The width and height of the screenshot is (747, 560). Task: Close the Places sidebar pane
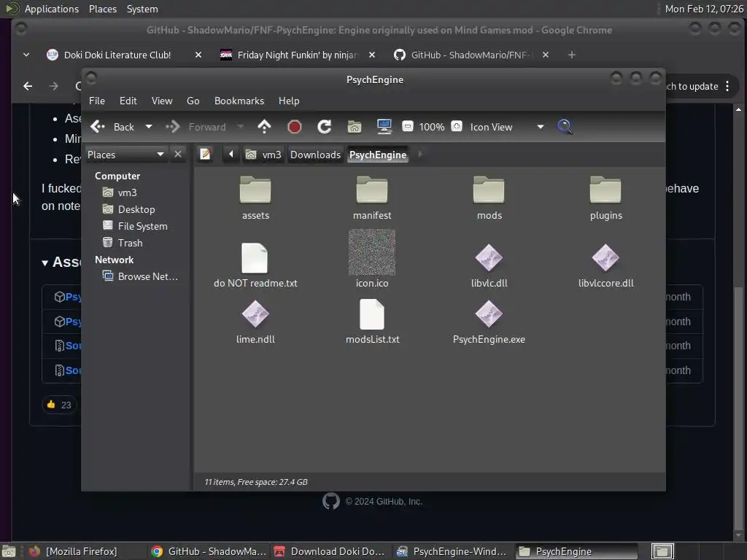pos(178,155)
